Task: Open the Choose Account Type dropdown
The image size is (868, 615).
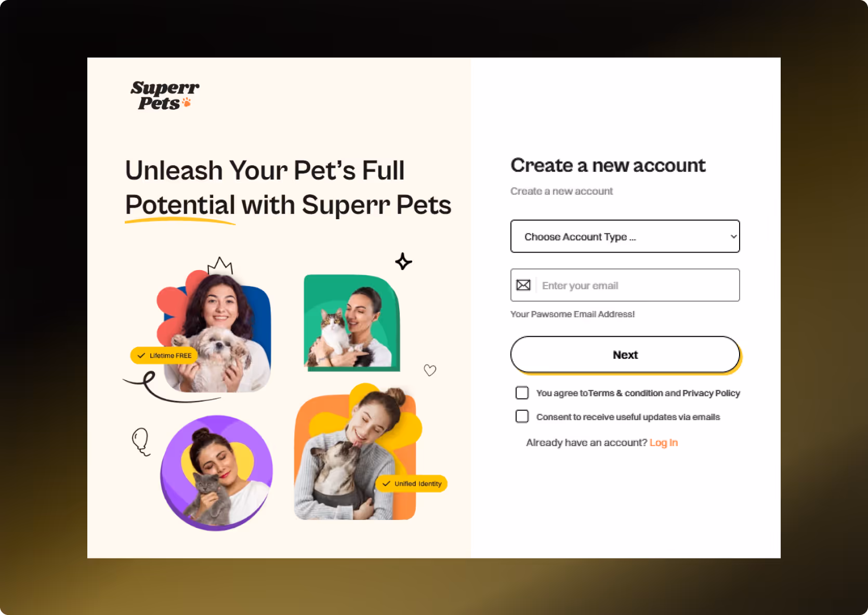Action: (625, 236)
